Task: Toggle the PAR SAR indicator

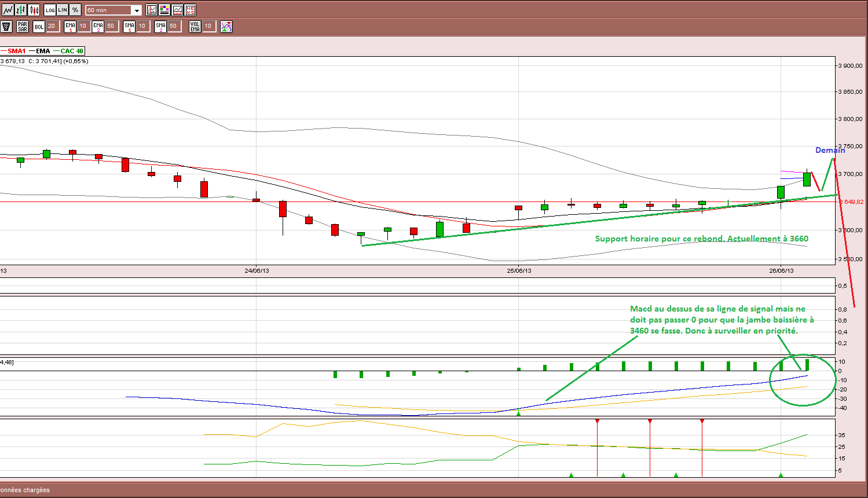Action: (x=23, y=27)
